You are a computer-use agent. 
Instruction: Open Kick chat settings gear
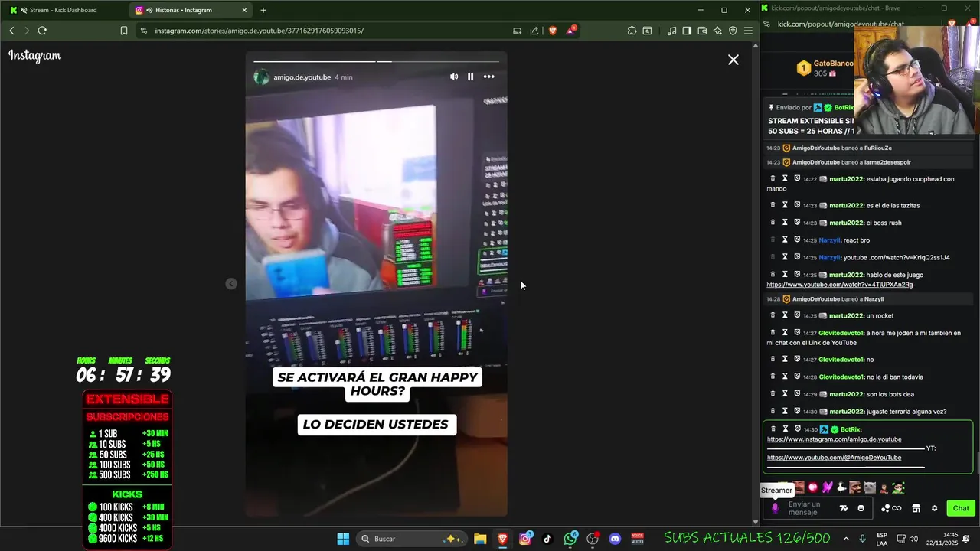(x=934, y=508)
